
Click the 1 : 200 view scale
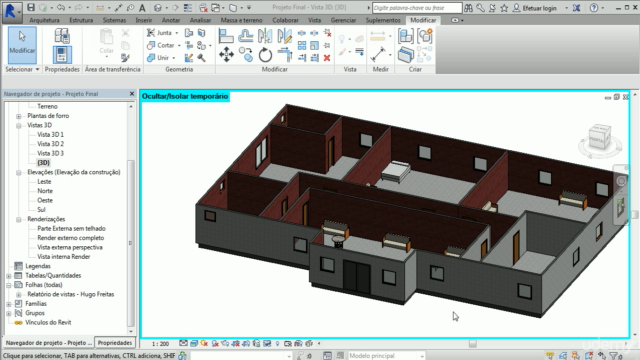pyautogui.click(x=160, y=344)
